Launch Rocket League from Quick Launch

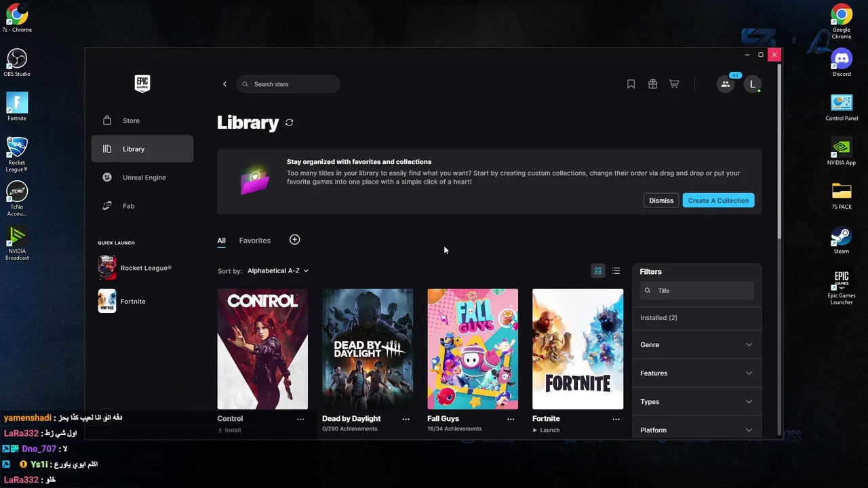pos(136,268)
